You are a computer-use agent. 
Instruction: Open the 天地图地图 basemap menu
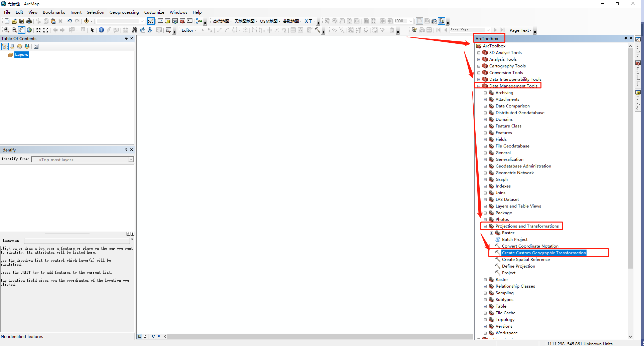point(246,21)
